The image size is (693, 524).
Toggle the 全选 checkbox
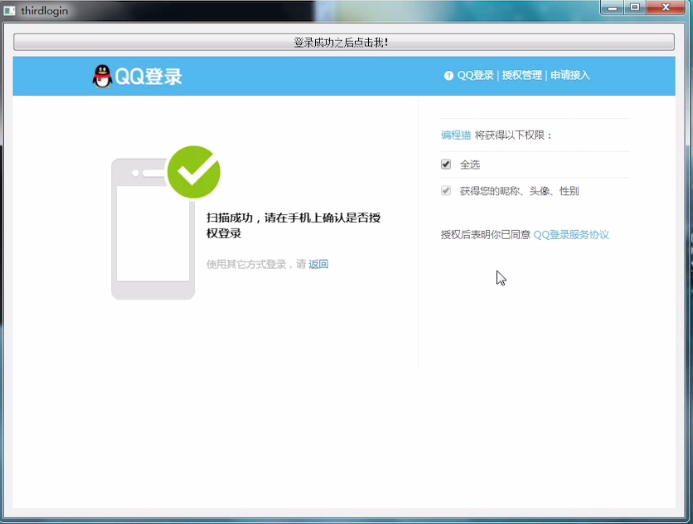(x=446, y=164)
